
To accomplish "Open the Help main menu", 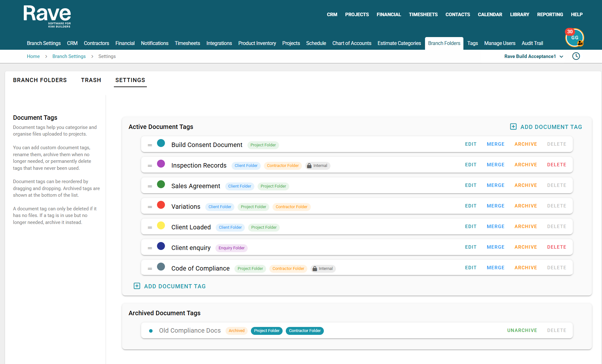I will (x=577, y=15).
